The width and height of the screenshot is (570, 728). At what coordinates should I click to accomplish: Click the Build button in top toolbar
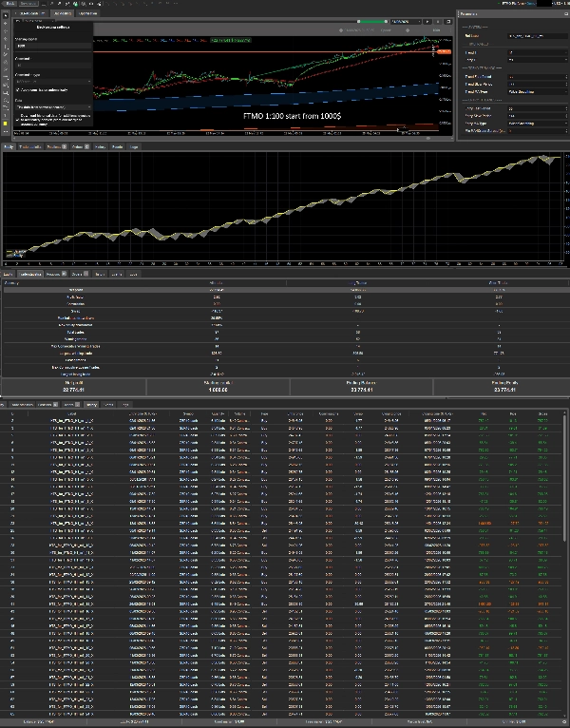point(9,3)
